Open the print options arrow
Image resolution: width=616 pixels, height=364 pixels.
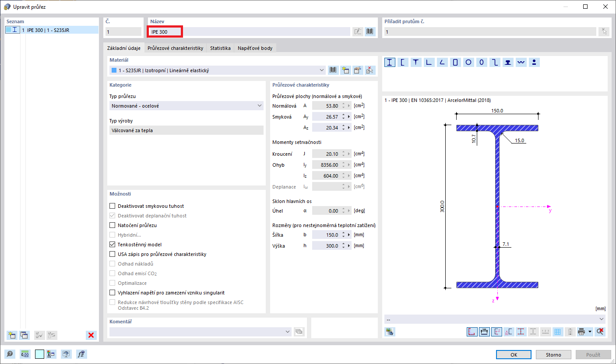tap(590, 332)
